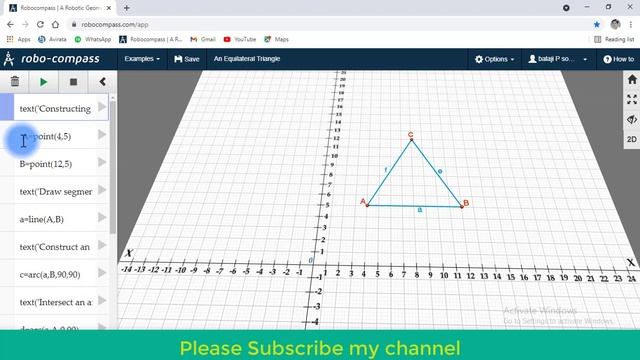Click the browser forward arrow
This screenshot has width=640, height=360.
[x=25, y=24]
